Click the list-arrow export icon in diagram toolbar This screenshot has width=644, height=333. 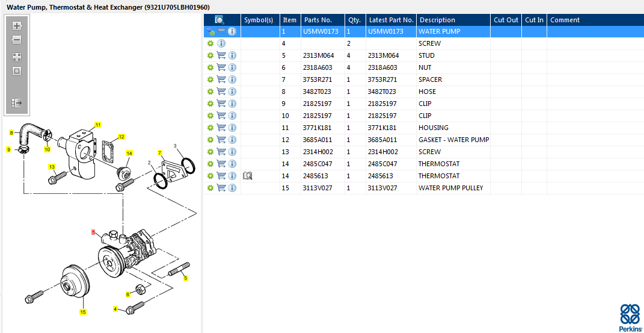(17, 103)
